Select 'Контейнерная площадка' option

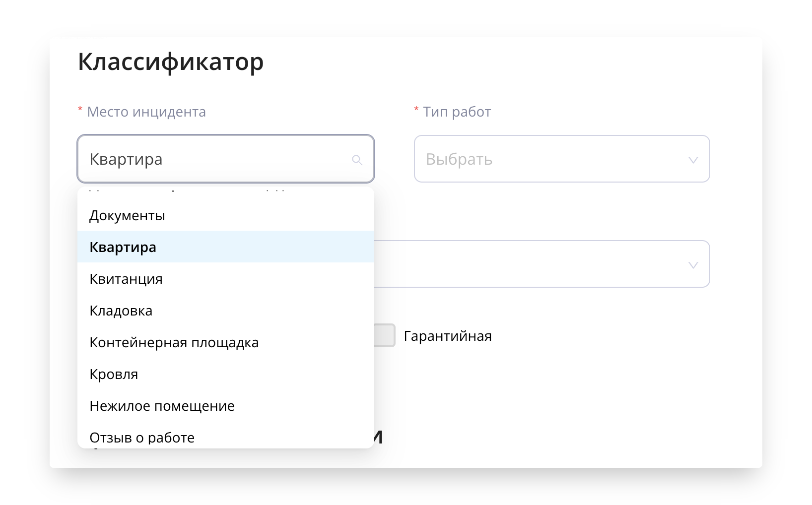click(x=174, y=342)
